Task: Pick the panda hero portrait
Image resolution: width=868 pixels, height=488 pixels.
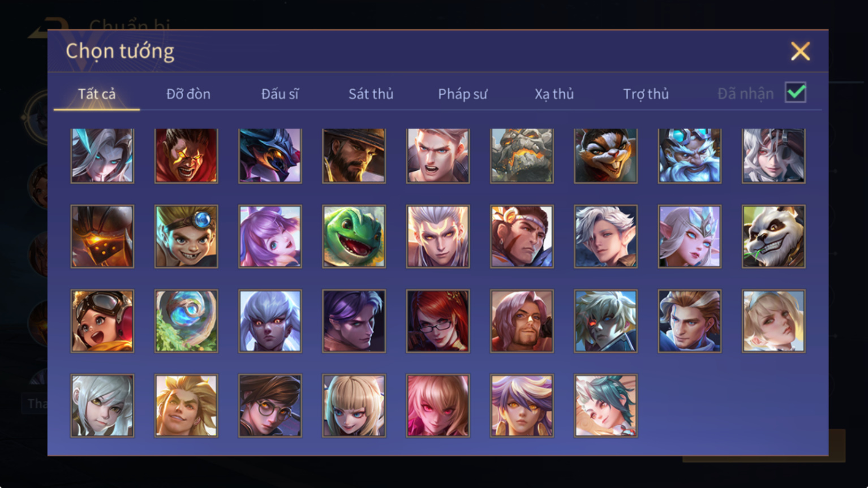Action: [774, 236]
